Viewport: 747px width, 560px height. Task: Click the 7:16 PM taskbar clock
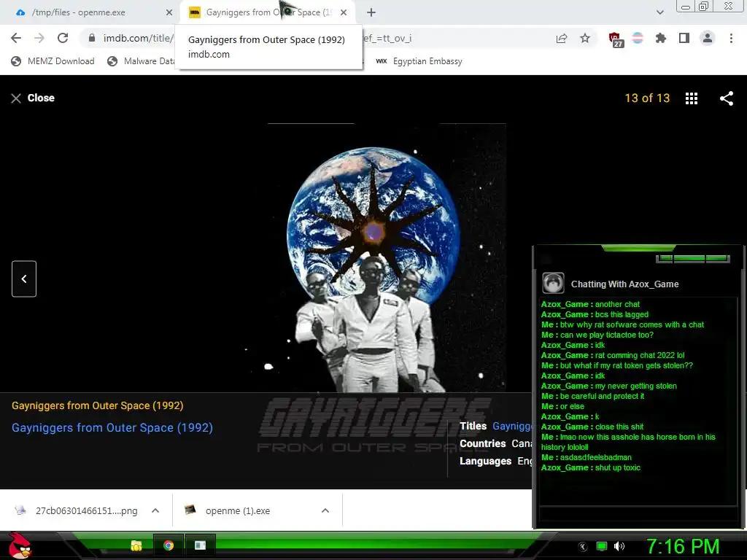[682, 547]
